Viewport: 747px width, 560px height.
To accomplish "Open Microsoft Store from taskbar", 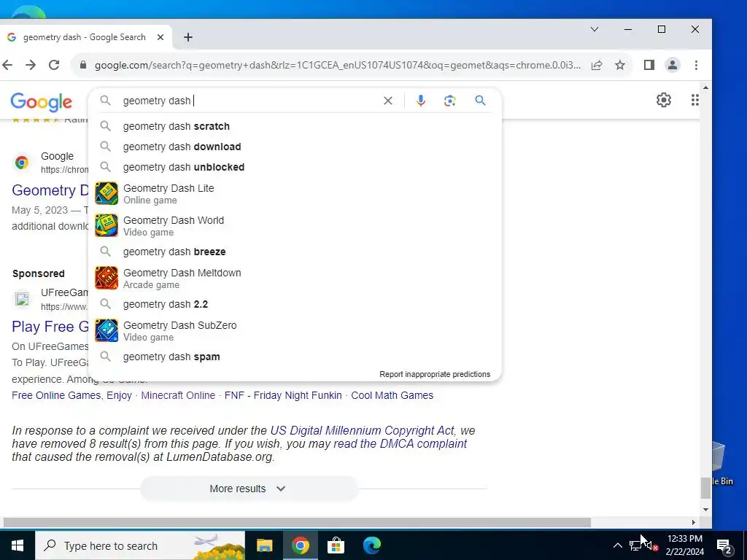I will [336, 545].
